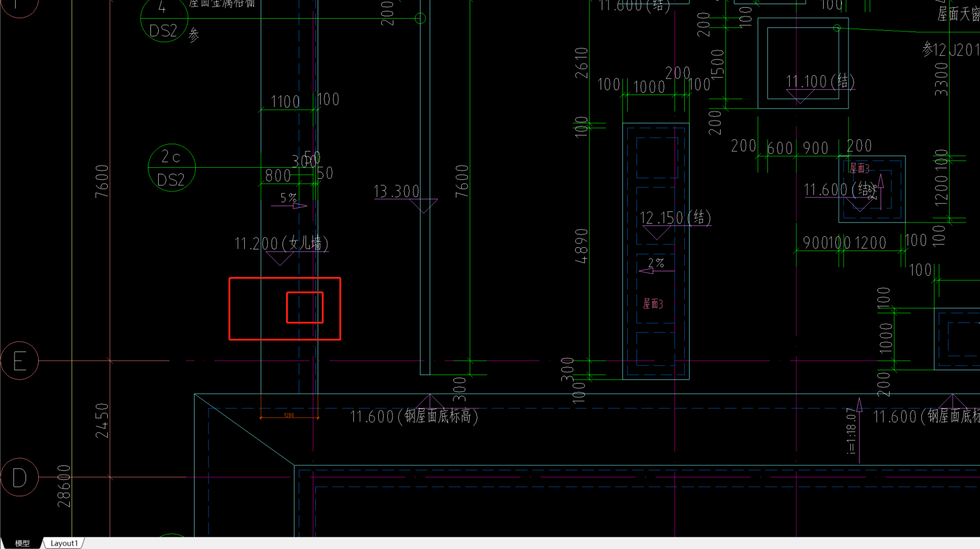The image size is (980, 549).
Task: Select the 2610 vertical dimension text
Action: (581, 63)
